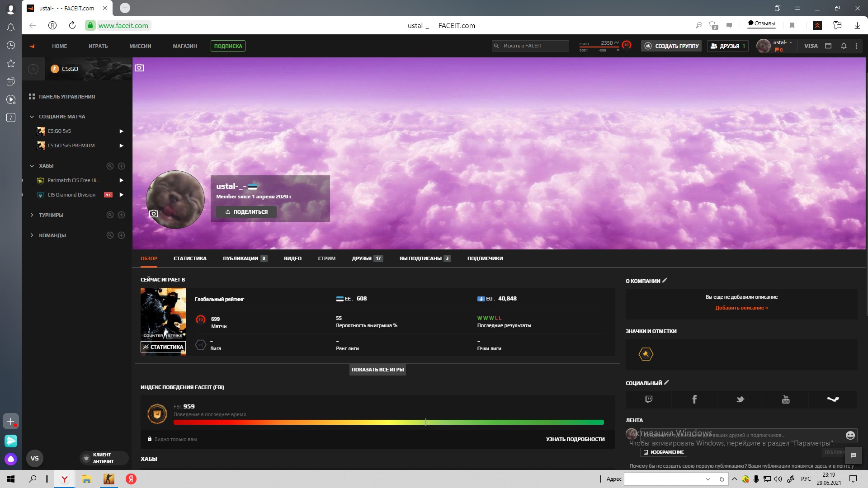Screen dimensions: 868x488
Task: Open the ВЫ ПОДПИСАНЫ tab
Action: click(425, 258)
